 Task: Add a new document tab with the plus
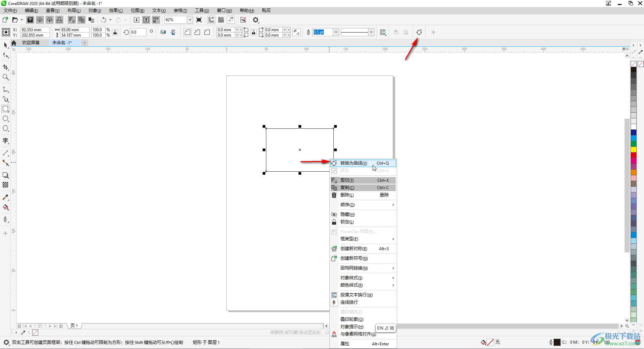tap(85, 43)
